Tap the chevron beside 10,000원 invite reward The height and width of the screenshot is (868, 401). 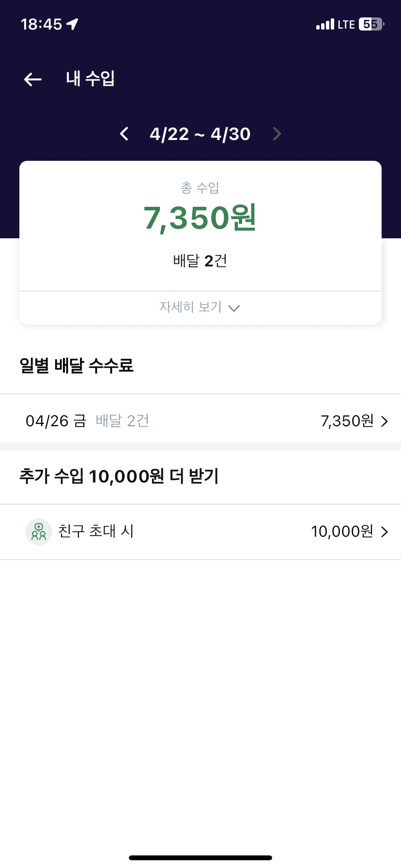click(385, 532)
